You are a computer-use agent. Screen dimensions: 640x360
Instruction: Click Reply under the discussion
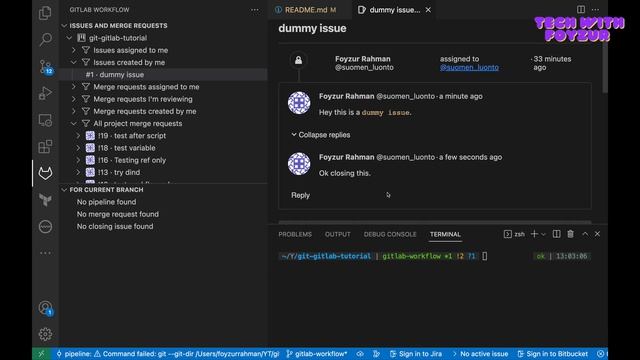coord(300,195)
